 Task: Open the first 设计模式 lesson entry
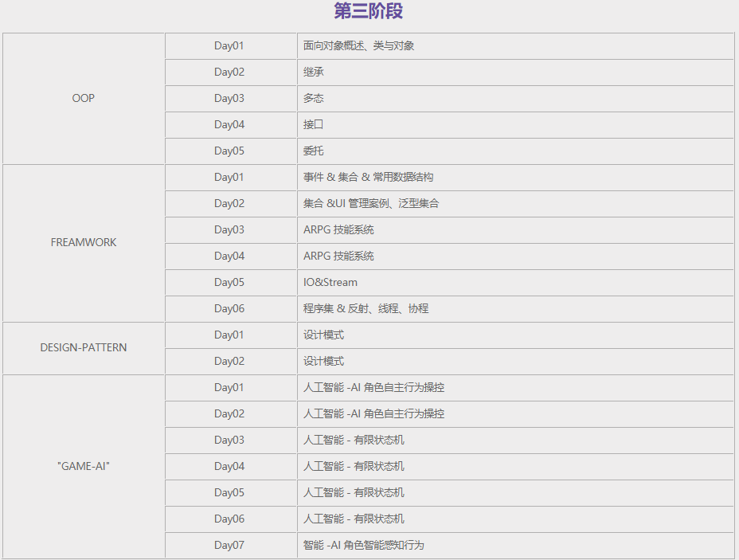coord(317,335)
